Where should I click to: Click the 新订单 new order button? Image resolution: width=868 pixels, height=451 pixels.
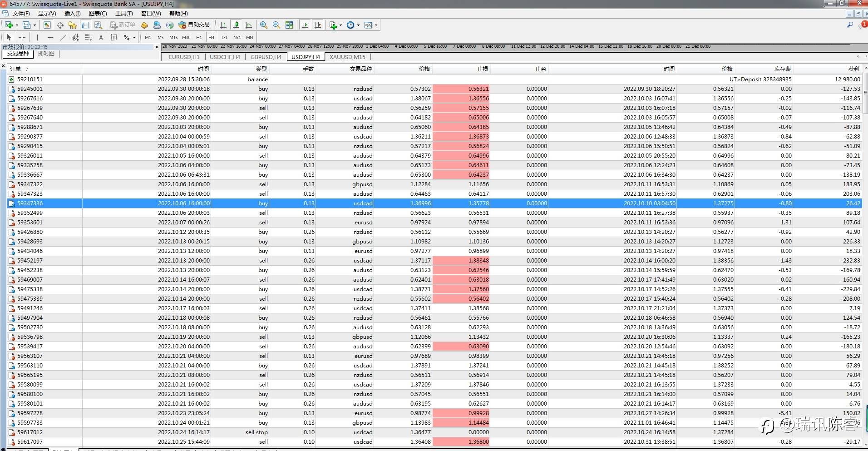pos(123,25)
